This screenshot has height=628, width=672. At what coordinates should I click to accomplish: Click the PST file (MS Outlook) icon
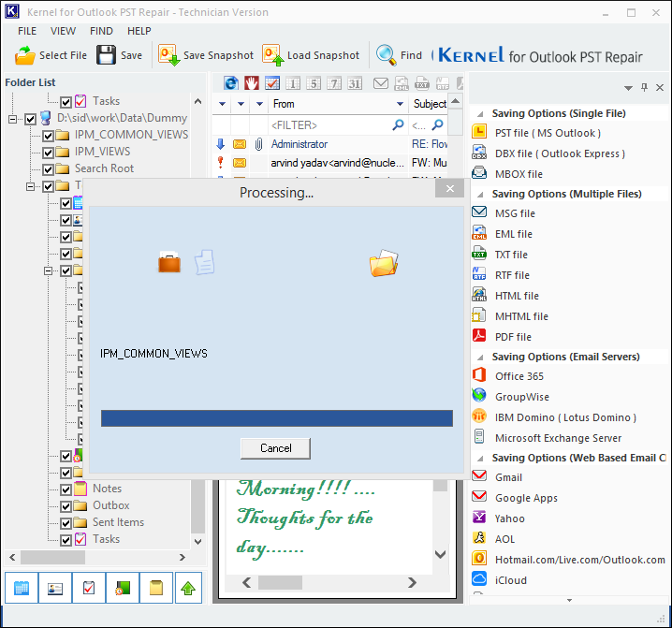[x=479, y=132]
